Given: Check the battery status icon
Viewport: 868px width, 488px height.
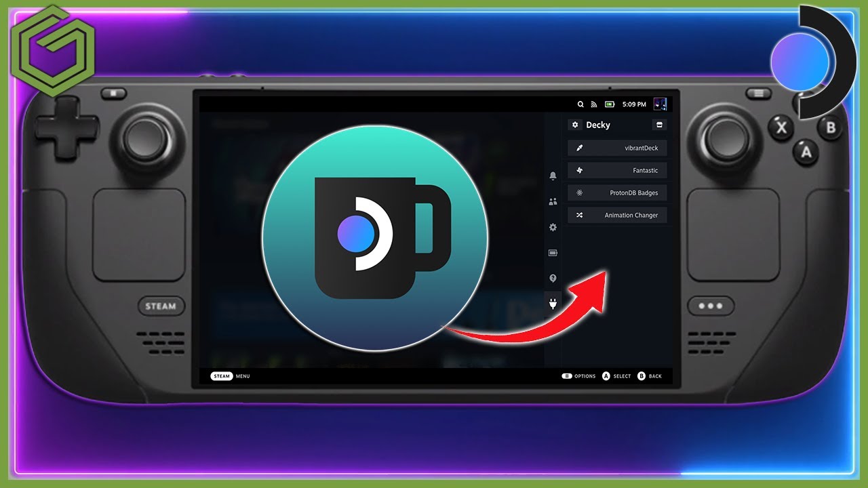Looking at the screenshot, I should pos(609,104).
